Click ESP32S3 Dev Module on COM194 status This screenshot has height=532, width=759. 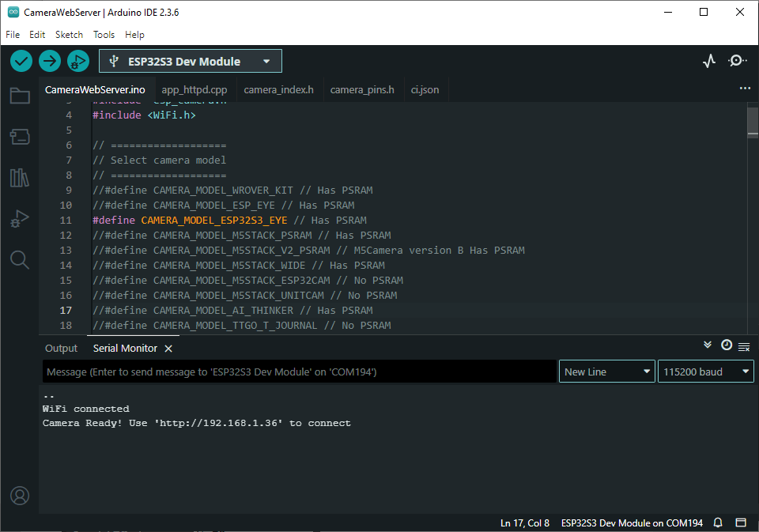(x=632, y=523)
